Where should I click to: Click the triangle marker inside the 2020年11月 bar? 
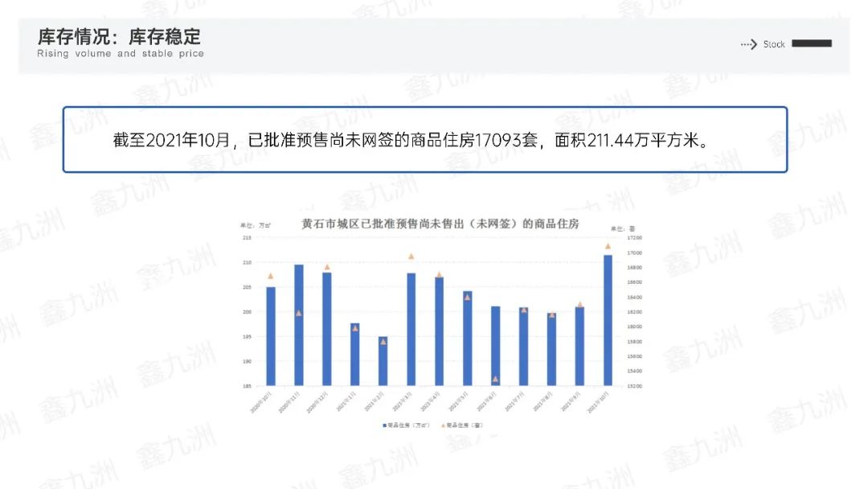click(299, 314)
